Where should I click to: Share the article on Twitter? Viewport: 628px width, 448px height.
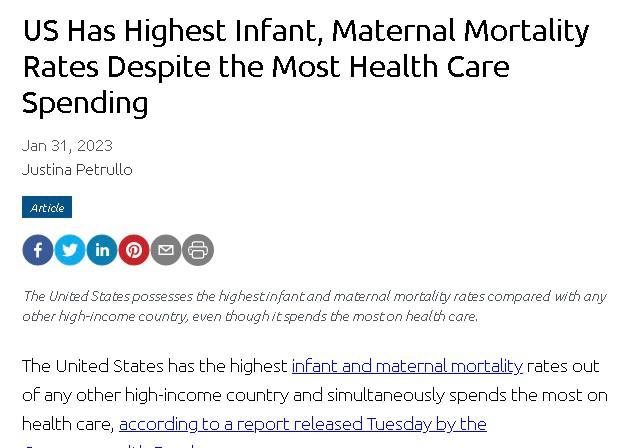click(x=70, y=250)
